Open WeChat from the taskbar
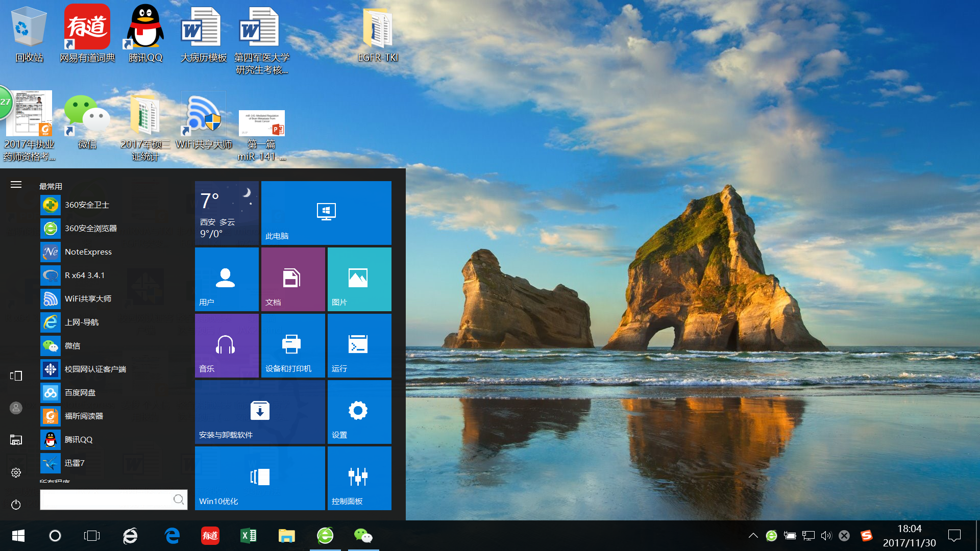Viewport: 980px width, 551px height. pyautogui.click(x=363, y=536)
